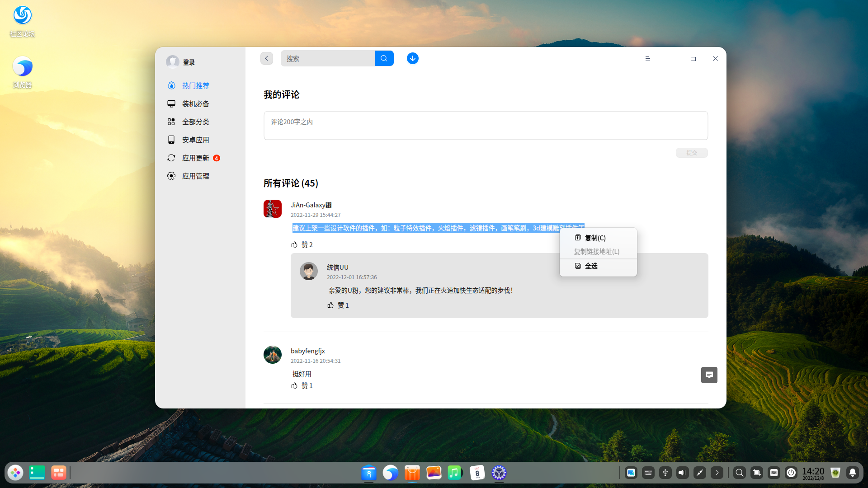Open control center gear in dock
The image size is (868, 488).
pyautogui.click(x=499, y=473)
